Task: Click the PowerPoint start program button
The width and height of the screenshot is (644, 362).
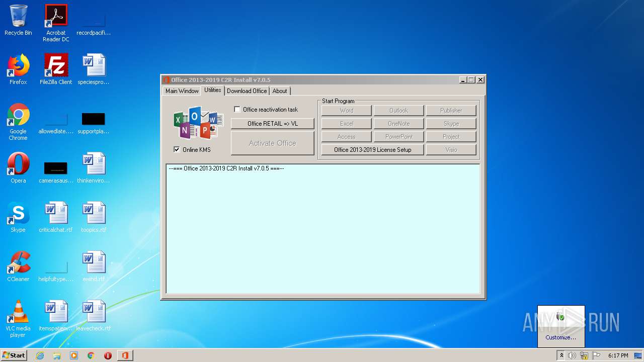Action: coord(399,137)
